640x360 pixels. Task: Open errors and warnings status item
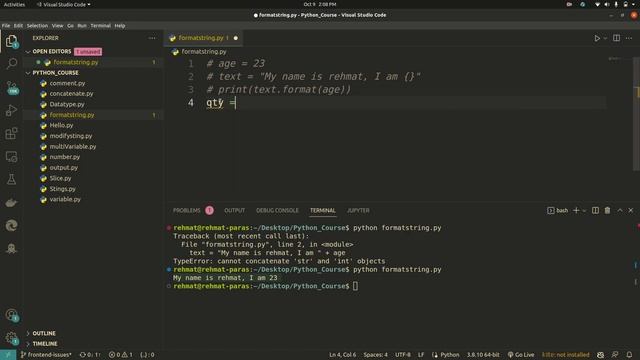pos(120,355)
